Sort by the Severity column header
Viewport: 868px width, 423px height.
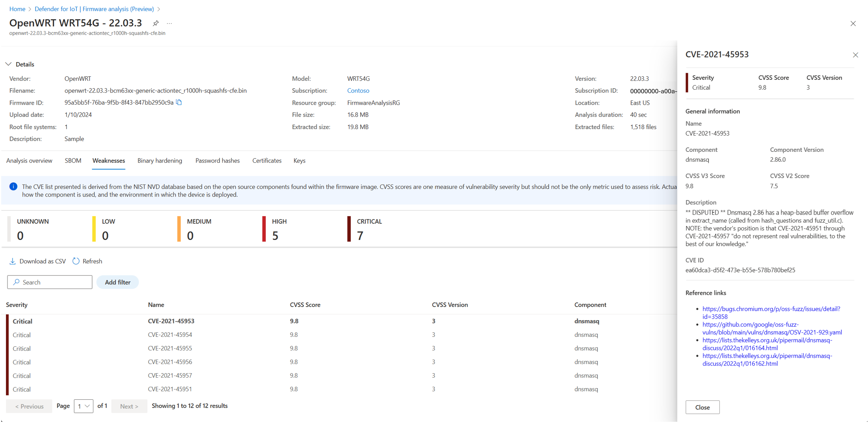[17, 305]
